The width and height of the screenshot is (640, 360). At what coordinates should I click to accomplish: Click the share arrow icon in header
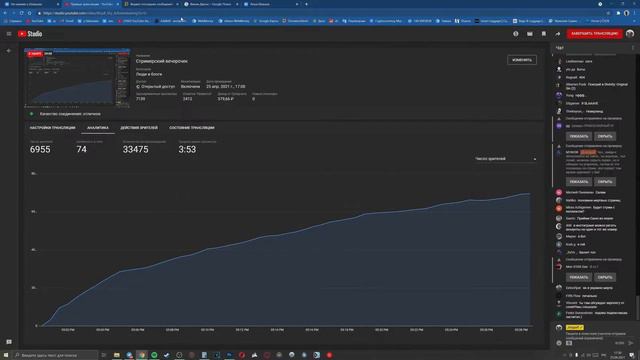coord(558,34)
